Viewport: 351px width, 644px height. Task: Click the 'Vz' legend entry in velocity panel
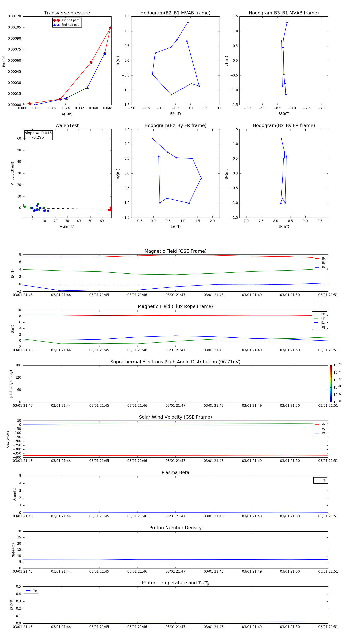tap(320, 433)
